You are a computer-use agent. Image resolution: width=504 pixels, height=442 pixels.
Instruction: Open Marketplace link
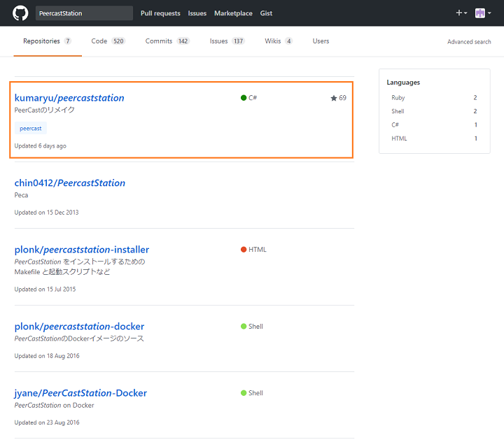[233, 13]
